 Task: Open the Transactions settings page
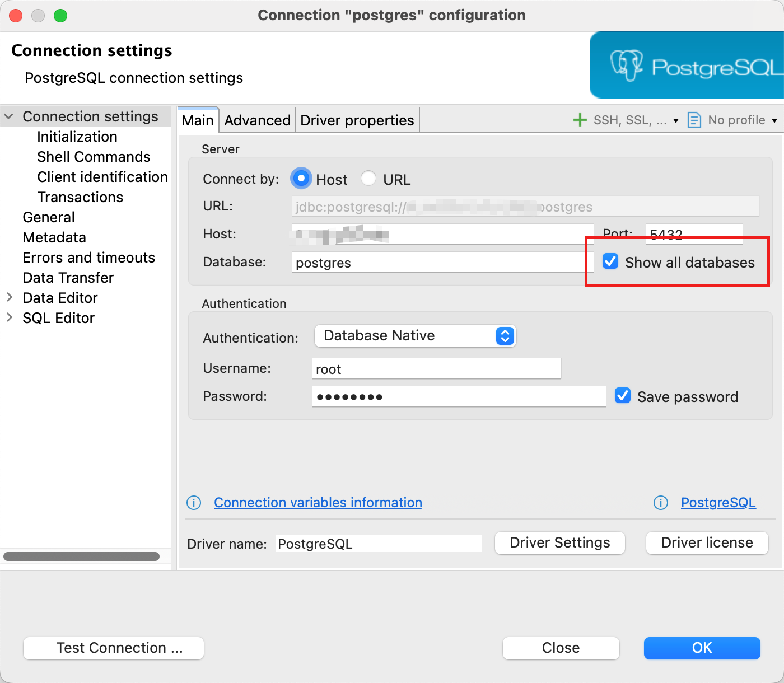(x=80, y=197)
